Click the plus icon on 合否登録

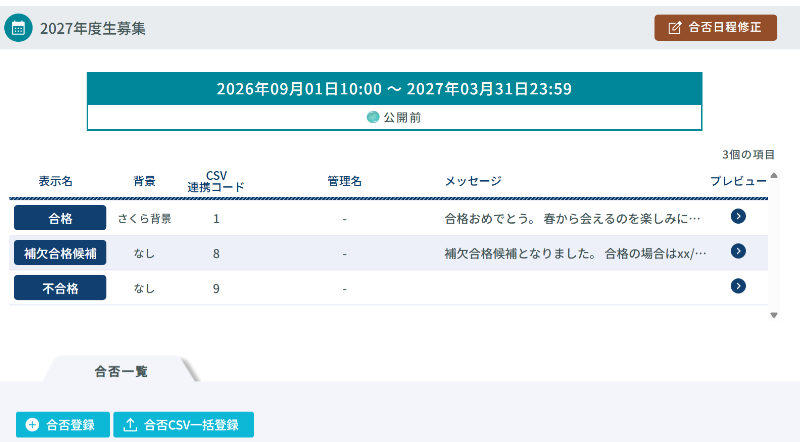tap(32, 425)
